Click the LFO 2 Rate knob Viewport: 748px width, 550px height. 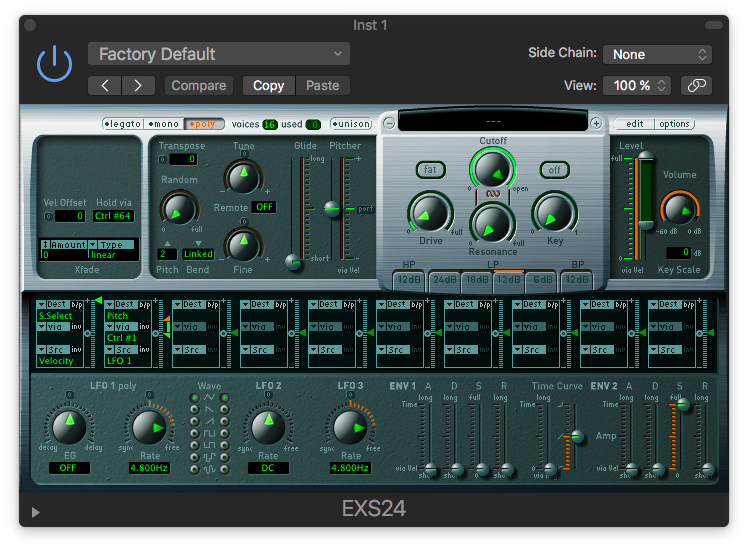pos(268,426)
